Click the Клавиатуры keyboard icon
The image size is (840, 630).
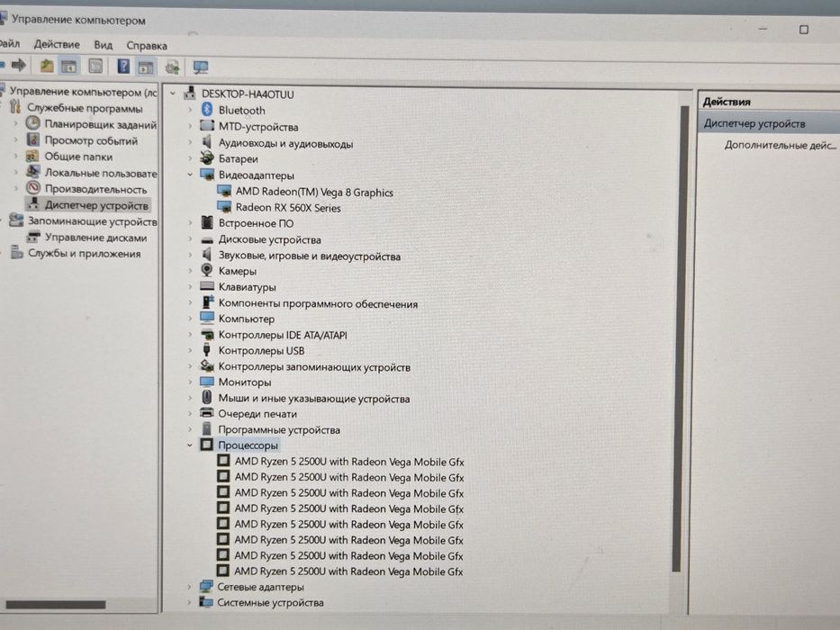pos(207,286)
